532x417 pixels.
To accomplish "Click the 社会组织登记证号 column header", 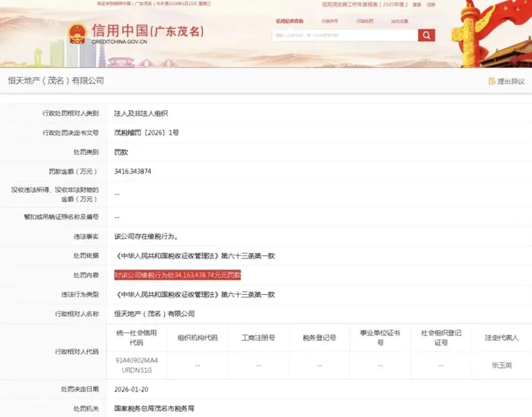I will coord(441,338).
